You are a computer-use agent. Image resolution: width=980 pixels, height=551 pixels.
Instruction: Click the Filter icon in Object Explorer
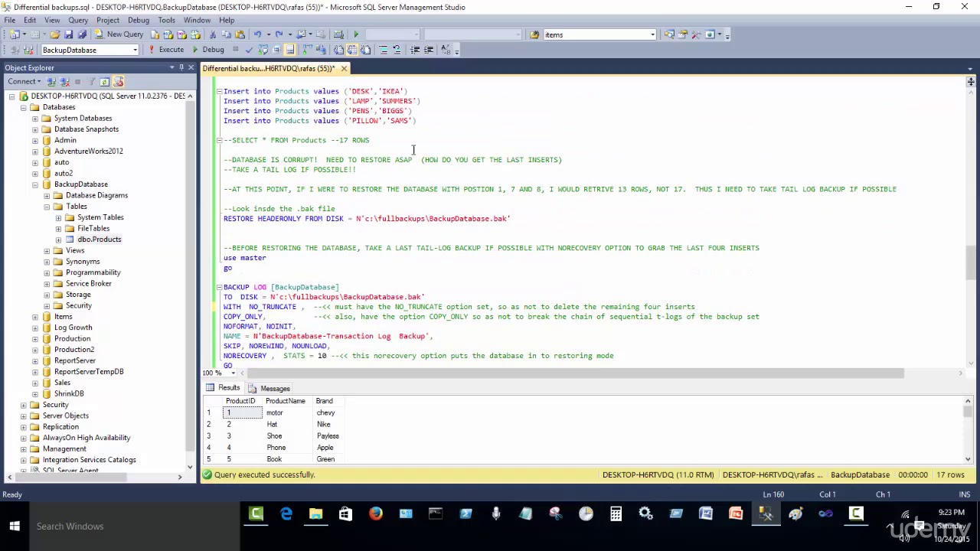(x=91, y=82)
